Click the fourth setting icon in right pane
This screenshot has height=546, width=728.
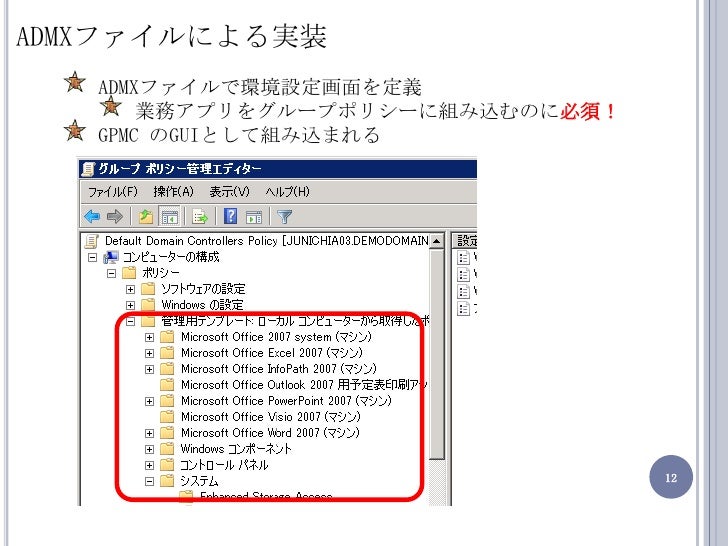pos(464,308)
